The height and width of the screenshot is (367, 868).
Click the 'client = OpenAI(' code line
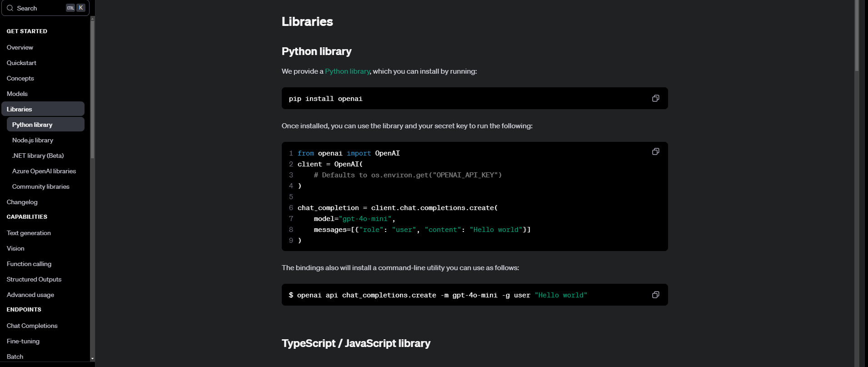tap(330, 164)
